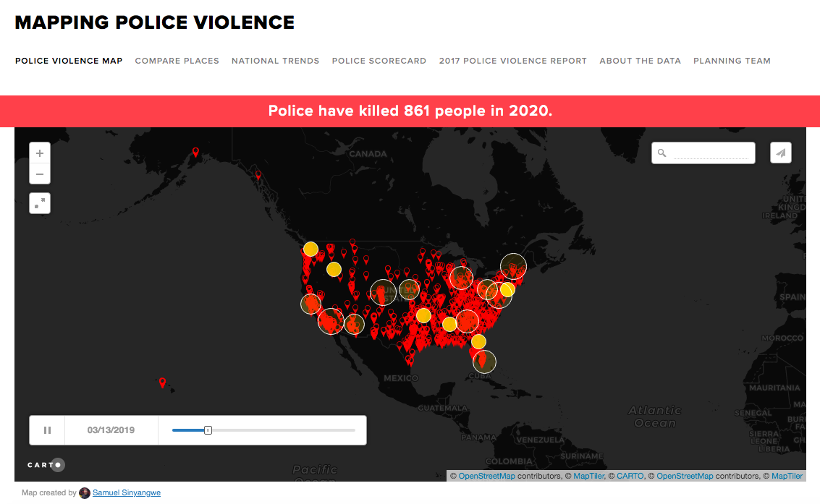Open About the Data page
820x504 pixels.
tap(640, 61)
